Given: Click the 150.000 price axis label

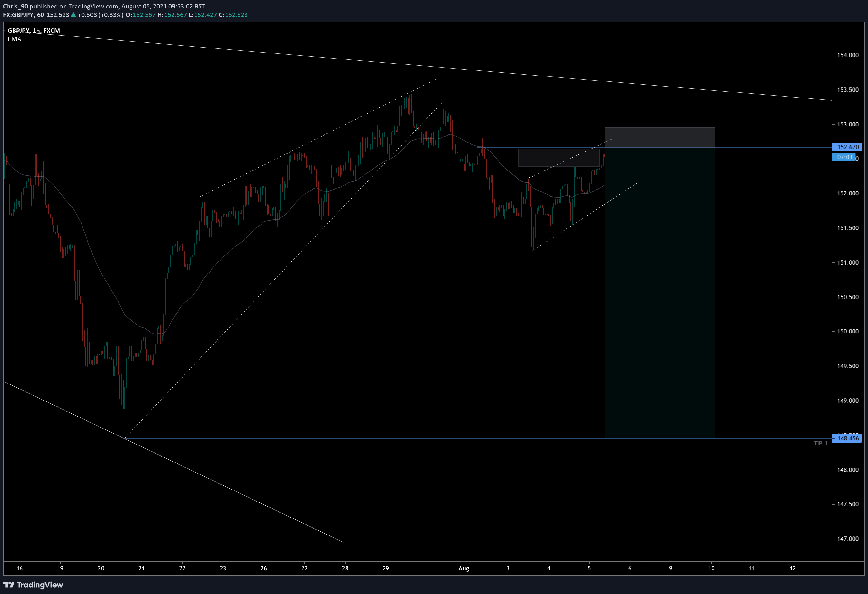Looking at the screenshot, I should pyautogui.click(x=848, y=332).
